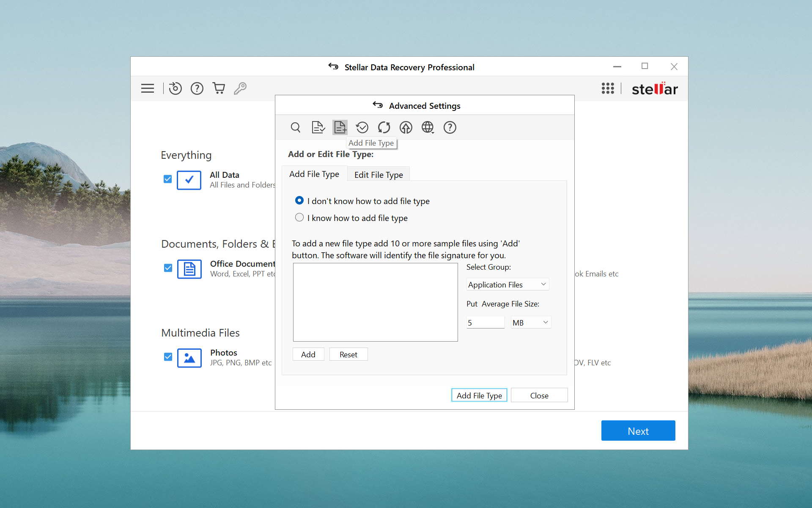Click the 'Everything' section heading

(186, 155)
